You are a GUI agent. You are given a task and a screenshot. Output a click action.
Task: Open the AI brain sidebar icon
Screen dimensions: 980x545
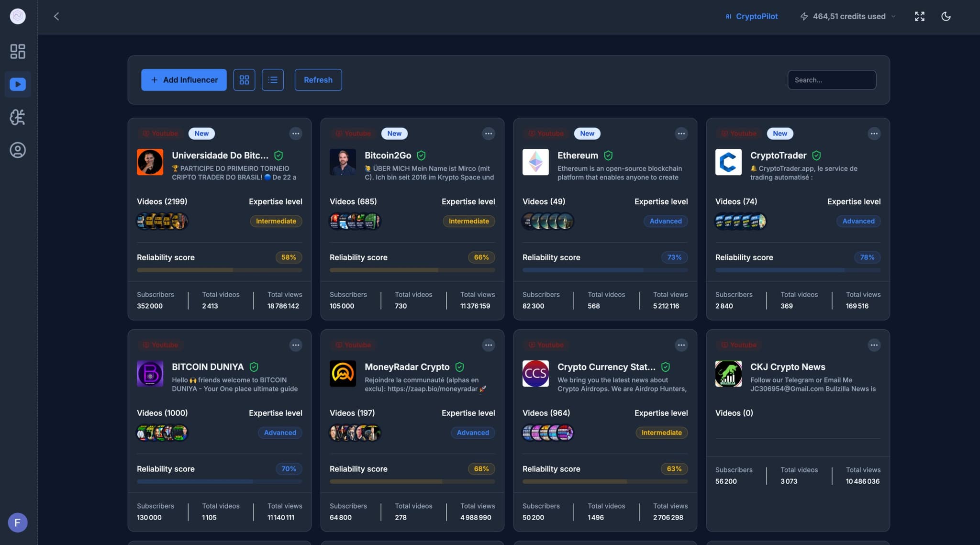(x=18, y=117)
